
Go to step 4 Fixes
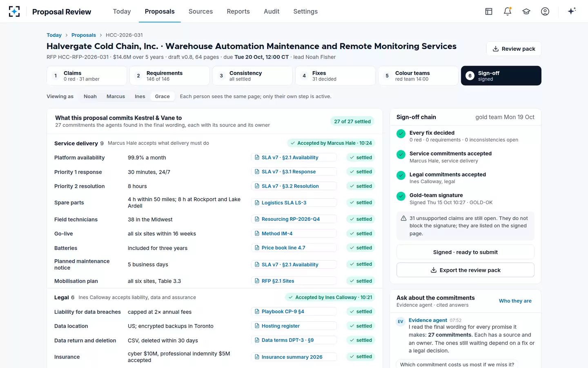click(x=335, y=76)
